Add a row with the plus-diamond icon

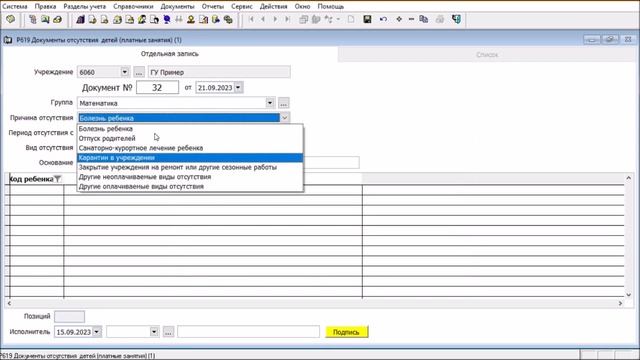coord(399,19)
